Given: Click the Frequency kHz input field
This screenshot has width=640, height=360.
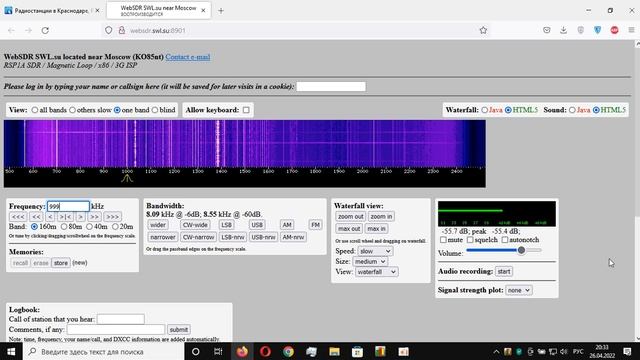Looking at the screenshot, I should [x=68, y=207].
